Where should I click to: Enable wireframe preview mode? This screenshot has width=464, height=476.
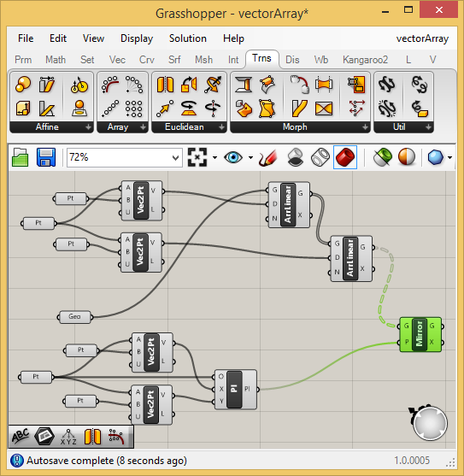320,157
